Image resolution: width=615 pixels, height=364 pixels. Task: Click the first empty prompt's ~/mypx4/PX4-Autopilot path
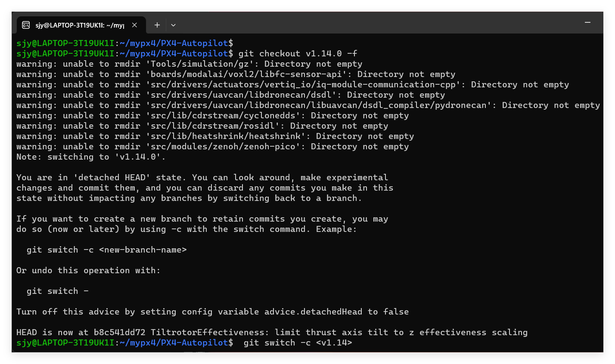coord(174,43)
